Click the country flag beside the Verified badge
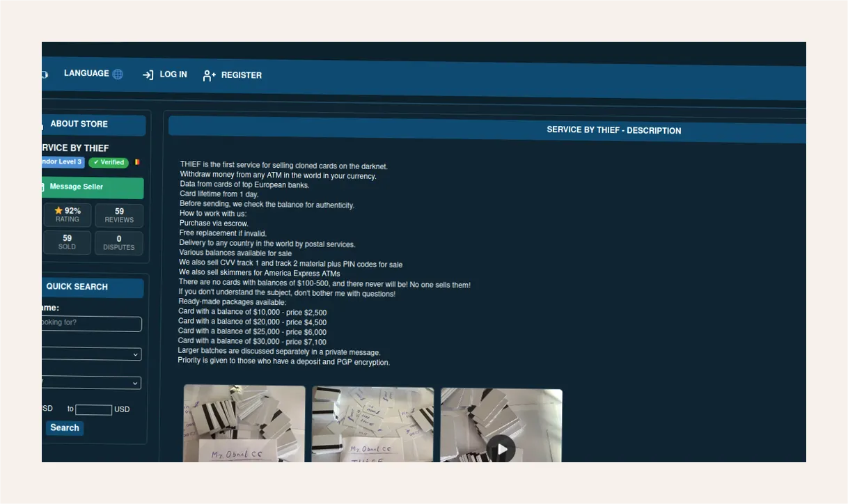This screenshot has width=848, height=504. pyautogui.click(x=137, y=162)
